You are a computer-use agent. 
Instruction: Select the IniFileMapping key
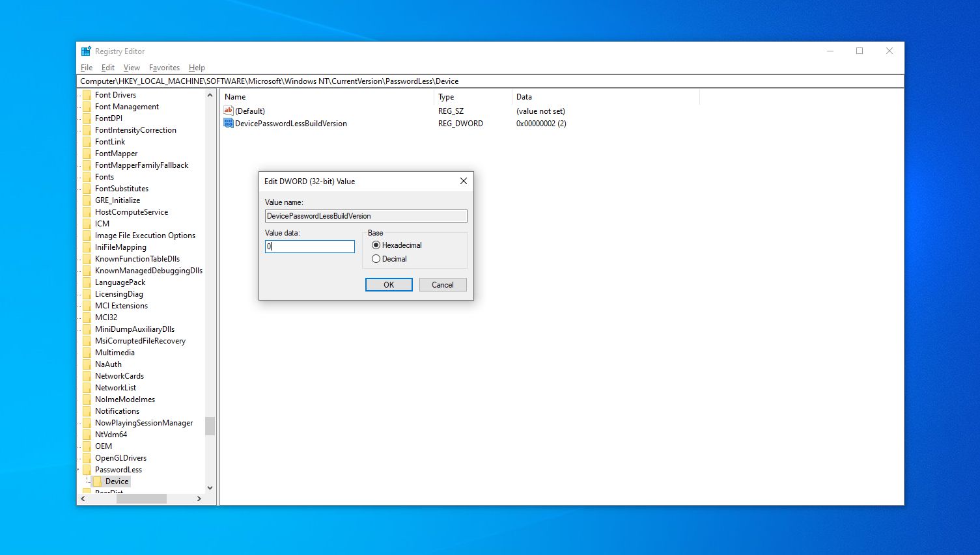tap(120, 247)
